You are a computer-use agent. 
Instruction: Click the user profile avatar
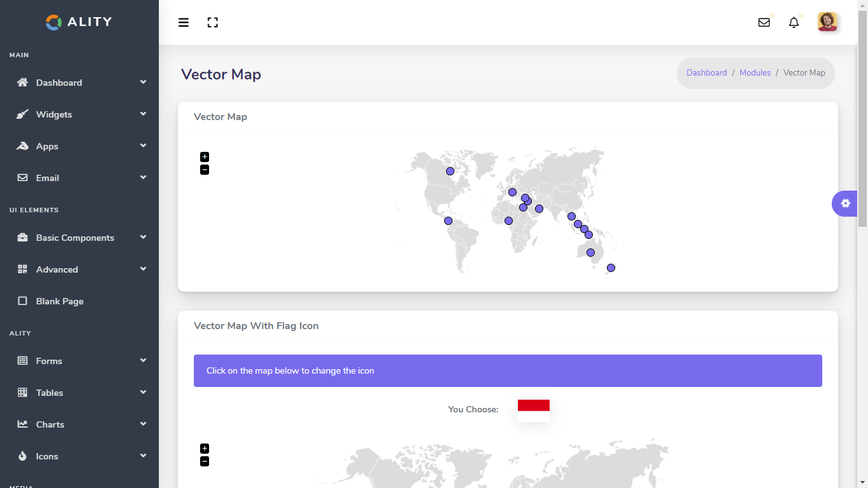click(827, 22)
